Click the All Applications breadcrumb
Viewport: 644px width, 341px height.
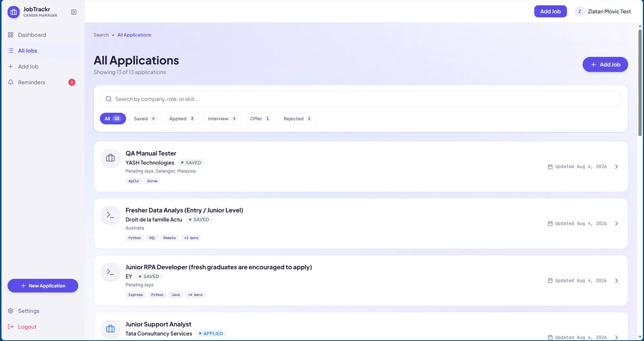point(134,35)
